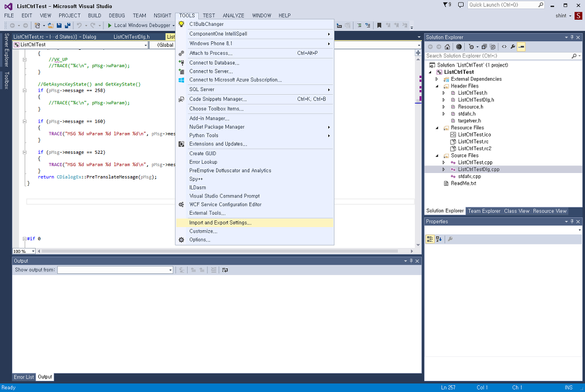Open the 'Show output from' dropdown
The image size is (585, 392).
(x=116, y=270)
